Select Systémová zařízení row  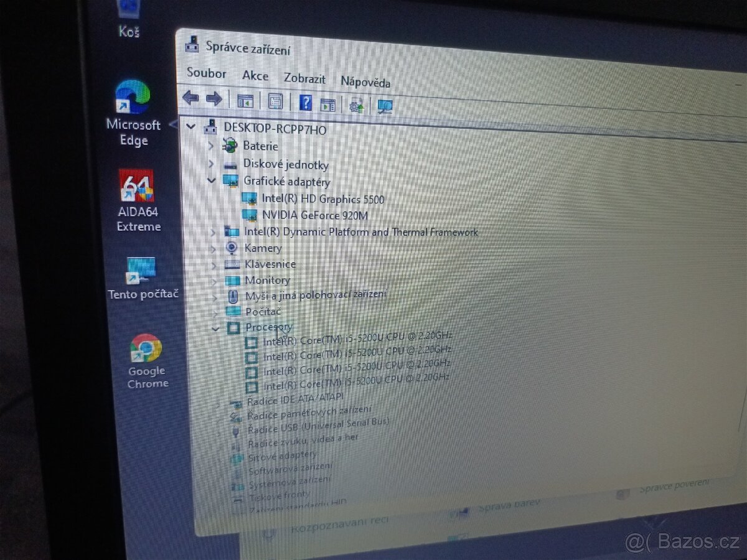[289, 482]
